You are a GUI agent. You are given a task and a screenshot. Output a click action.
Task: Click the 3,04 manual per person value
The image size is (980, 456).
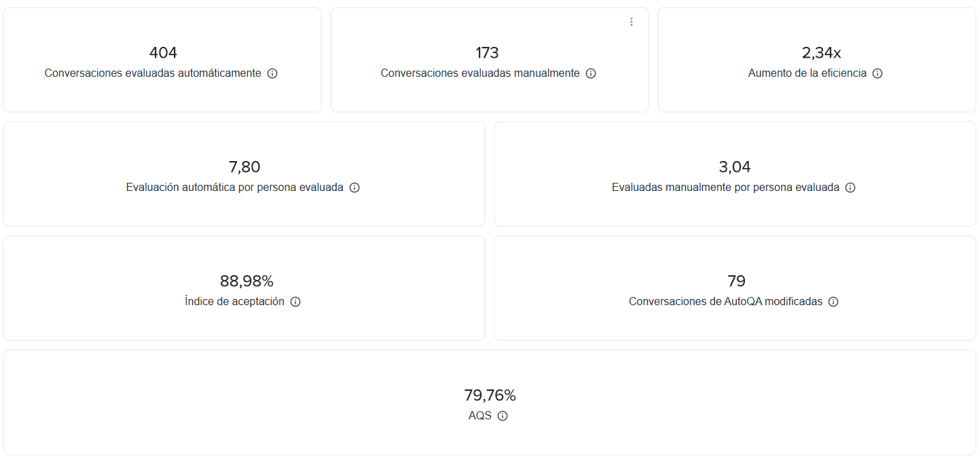(x=735, y=167)
